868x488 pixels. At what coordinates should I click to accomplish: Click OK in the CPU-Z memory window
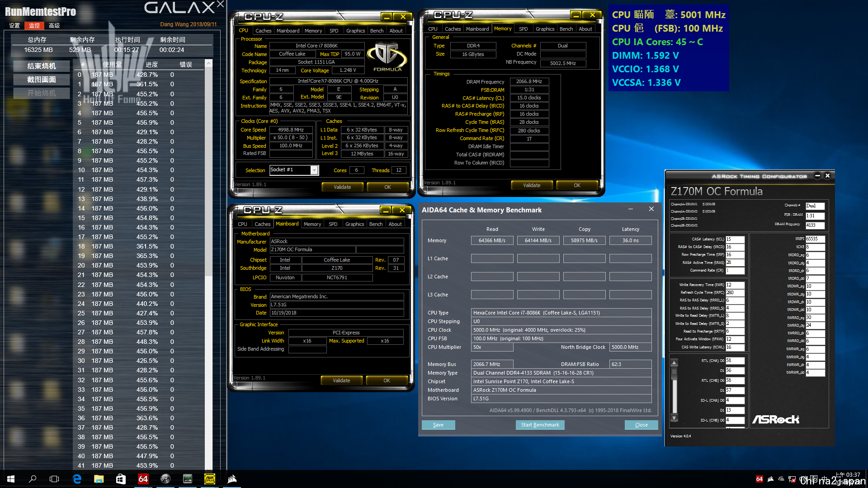click(x=577, y=185)
